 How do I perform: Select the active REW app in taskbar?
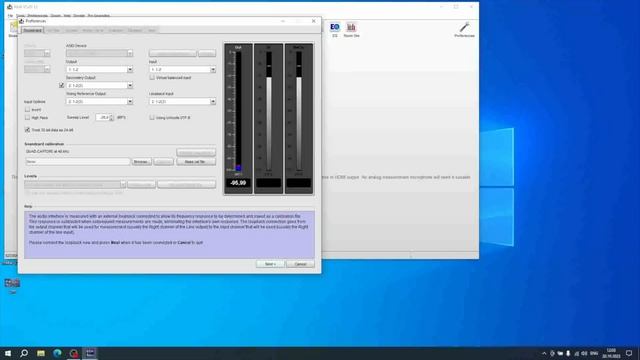pos(90,353)
